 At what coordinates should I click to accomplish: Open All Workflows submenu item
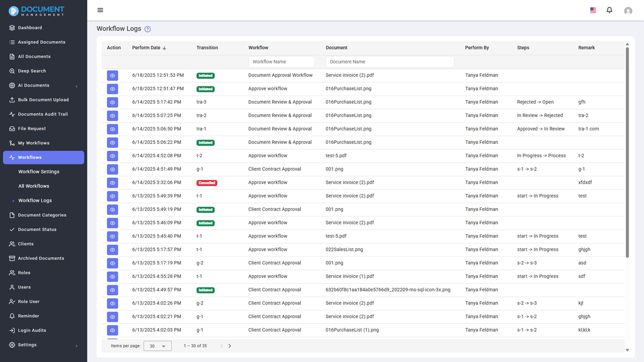[34, 186]
